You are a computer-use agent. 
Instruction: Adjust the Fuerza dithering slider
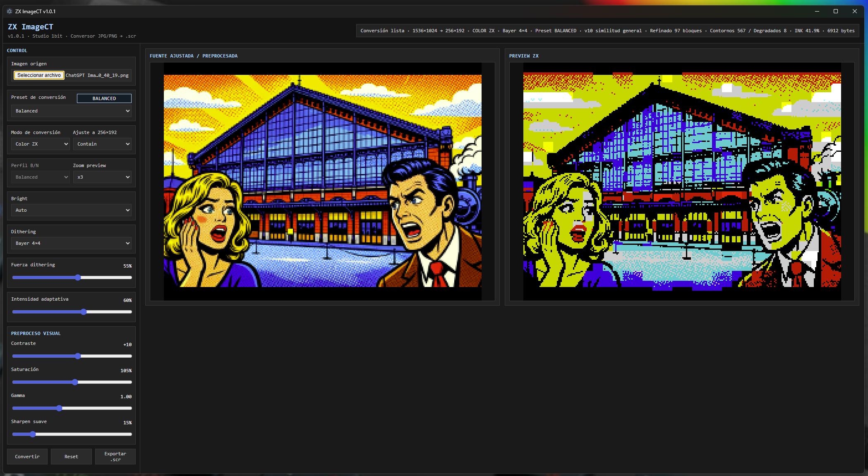(x=78, y=277)
